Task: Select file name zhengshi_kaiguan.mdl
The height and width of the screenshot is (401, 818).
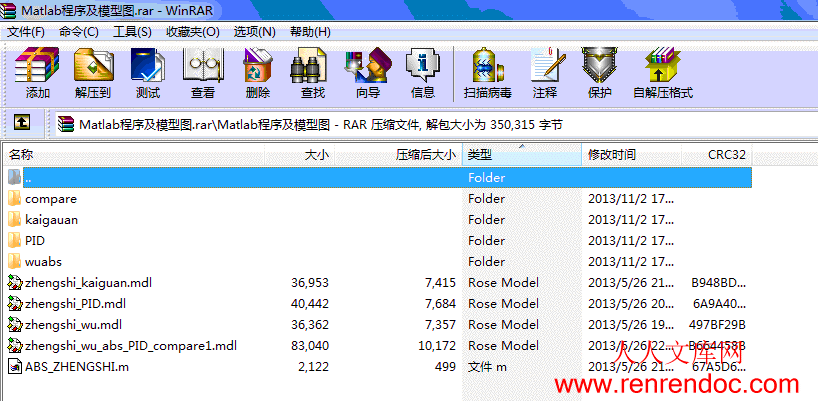Action: (x=89, y=283)
